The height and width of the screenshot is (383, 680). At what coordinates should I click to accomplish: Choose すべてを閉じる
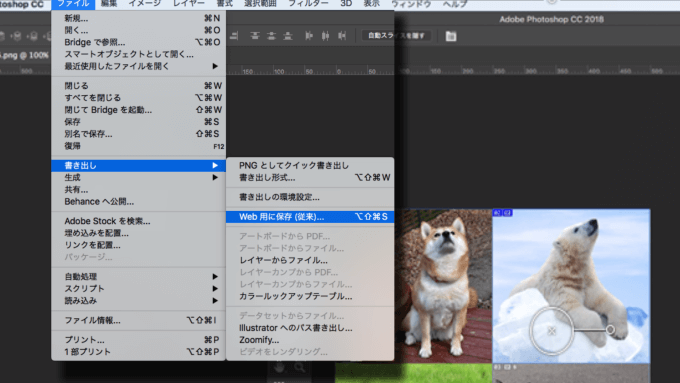[x=138, y=98]
